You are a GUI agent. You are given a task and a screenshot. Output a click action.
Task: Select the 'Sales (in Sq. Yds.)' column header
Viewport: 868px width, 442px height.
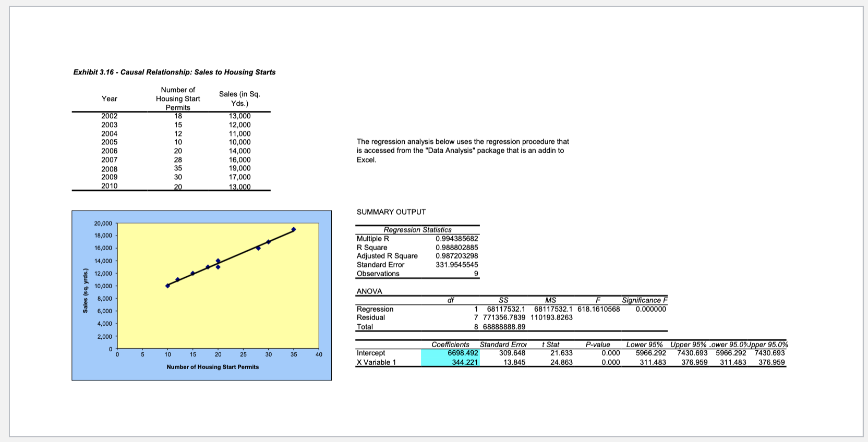pyautogui.click(x=239, y=99)
